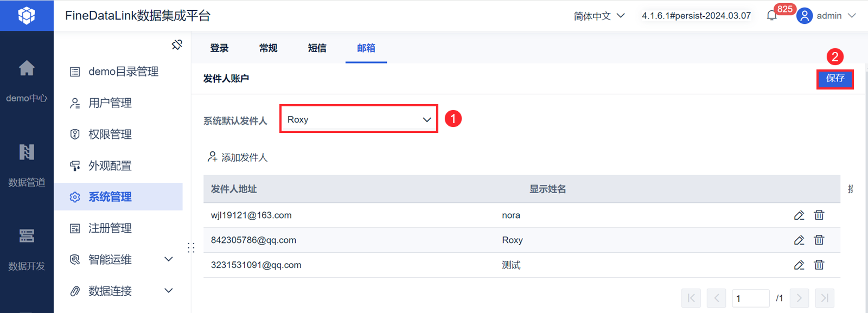Click the pin icon above the menu
868x313 pixels.
(177, 45)
